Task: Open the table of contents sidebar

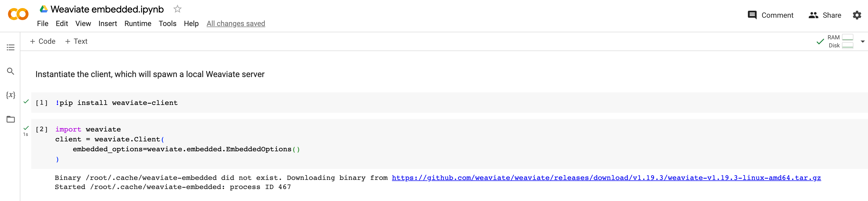Action: pos(10,47)
